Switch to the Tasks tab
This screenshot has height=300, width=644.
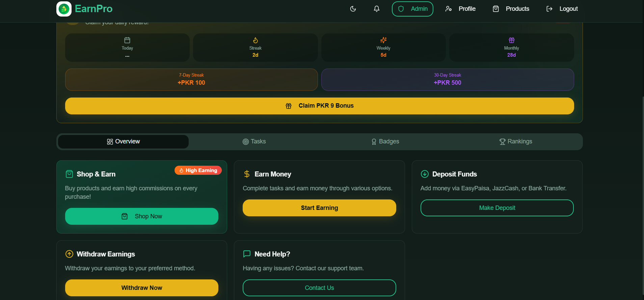pyautogui.click(x=254, y=142)
